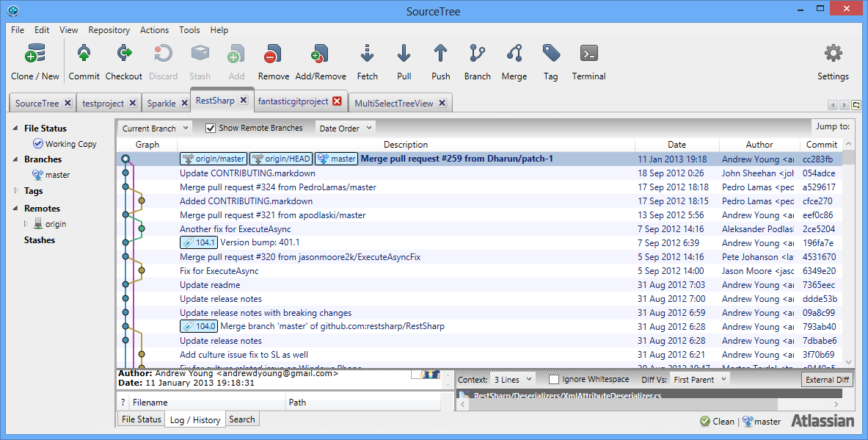
Task: Open Settings via the gear icon
Action: coord(833,54)
